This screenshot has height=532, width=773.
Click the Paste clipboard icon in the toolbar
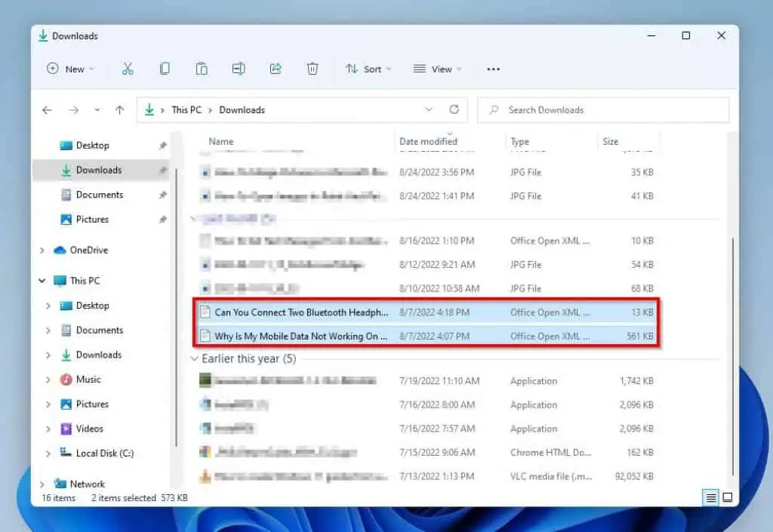202,69
